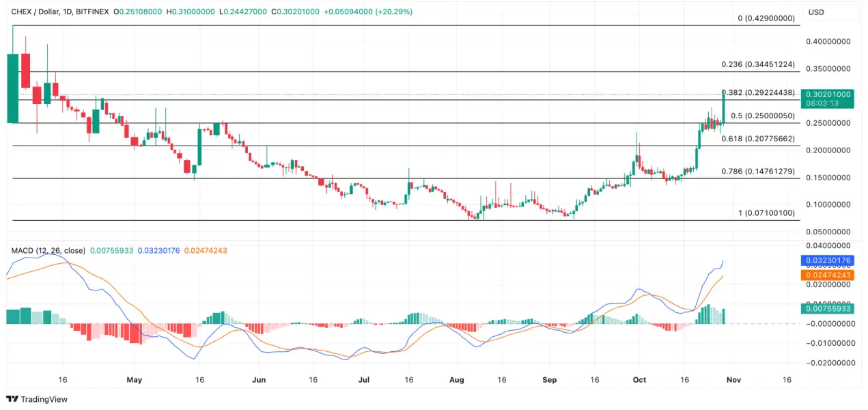Click the high value H0.31000000
This screenshot has height=410, width=868.
pyautogui.click(x=190, y=12)
